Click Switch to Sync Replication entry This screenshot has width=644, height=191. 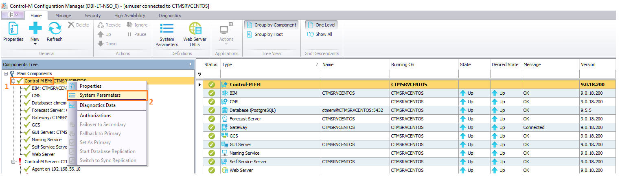pos(107,160)
